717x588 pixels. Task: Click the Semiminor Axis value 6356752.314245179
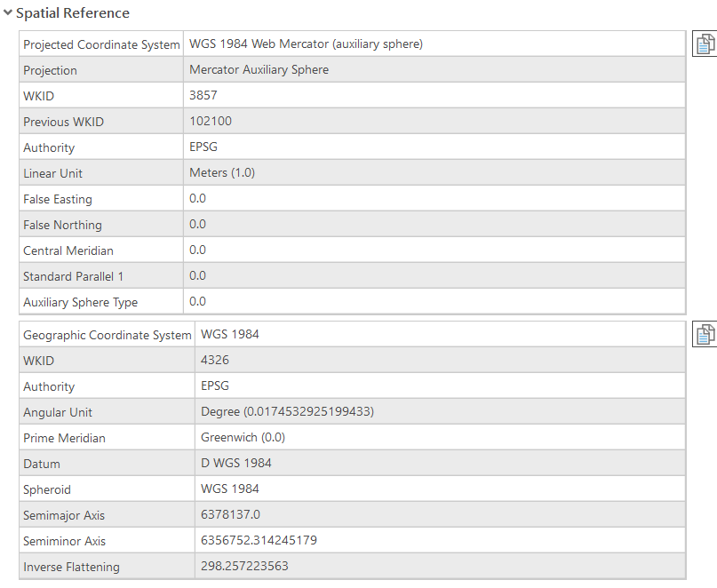(x=259, y=540)
